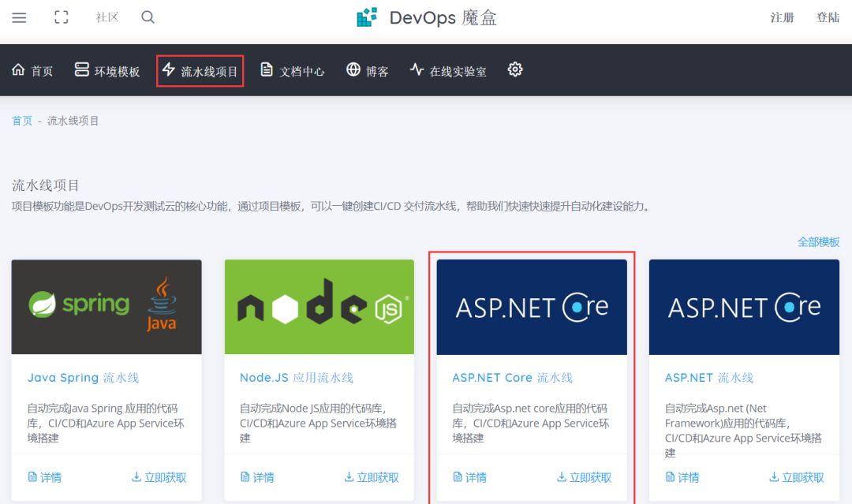This screenshot has height=504, width=852.
Task: Open the ASP.NET 流水线 title link
Action: tap(709, 378)
